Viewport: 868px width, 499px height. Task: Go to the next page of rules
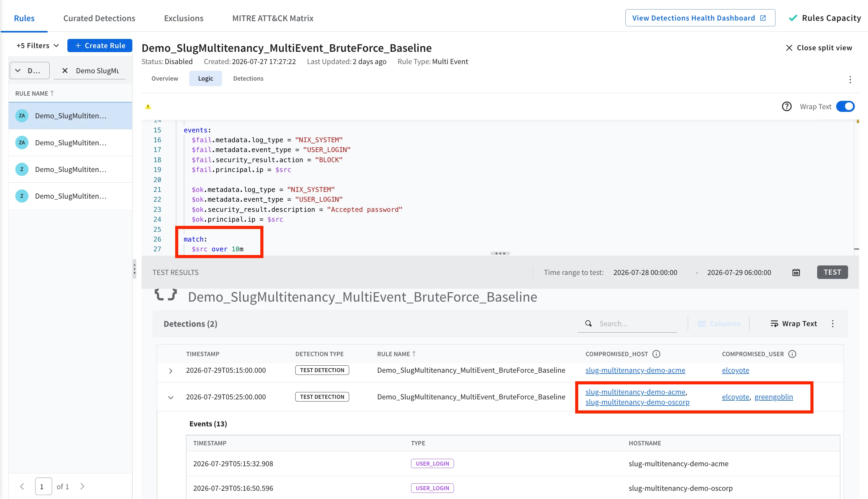82,486
